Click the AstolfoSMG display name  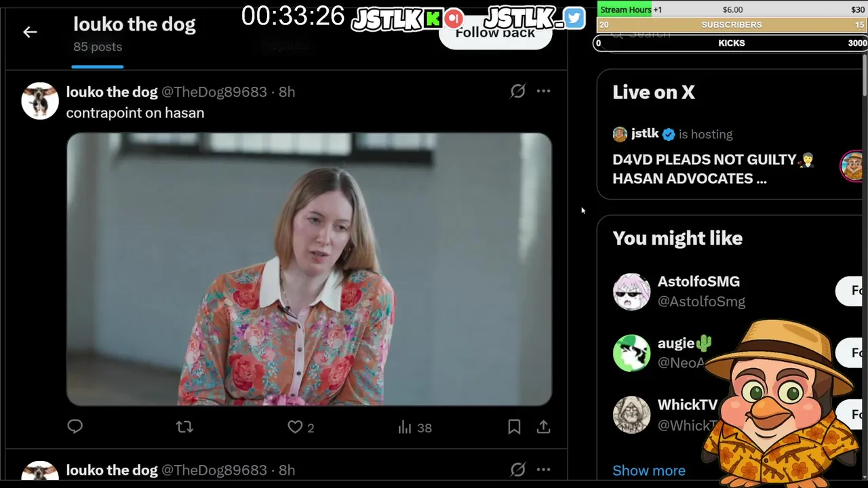pos(698,281)
